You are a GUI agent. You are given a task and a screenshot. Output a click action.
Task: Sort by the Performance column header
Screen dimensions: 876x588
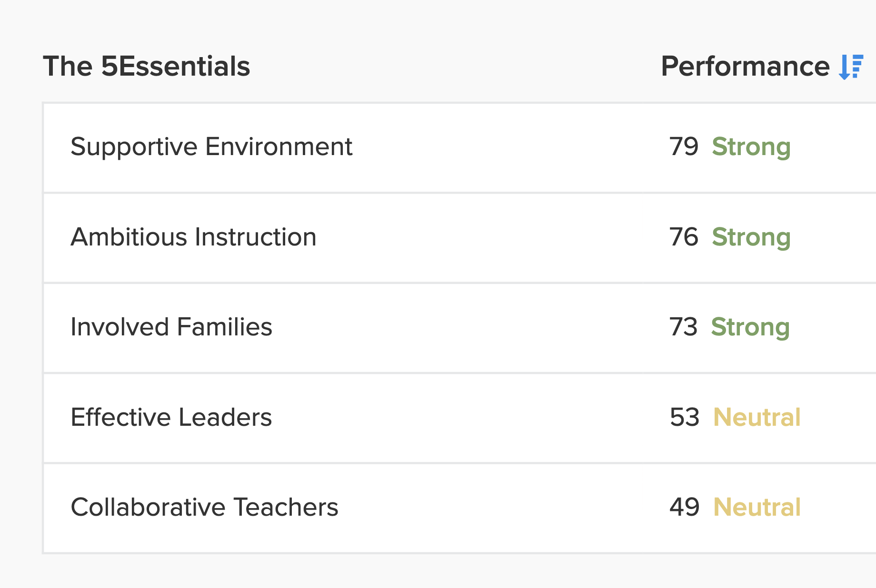pos(762,66)
